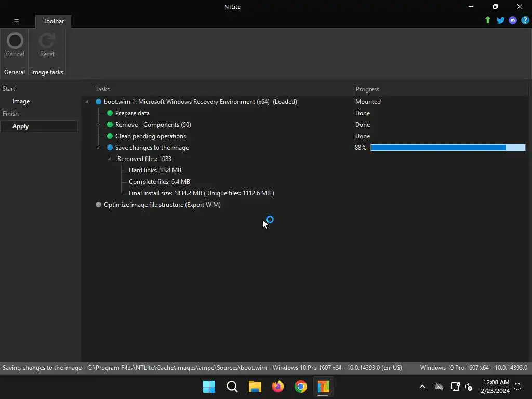Click the Saving changes status bar message
The width and height of the screenshot is (532, 399).
click(202, 368)
